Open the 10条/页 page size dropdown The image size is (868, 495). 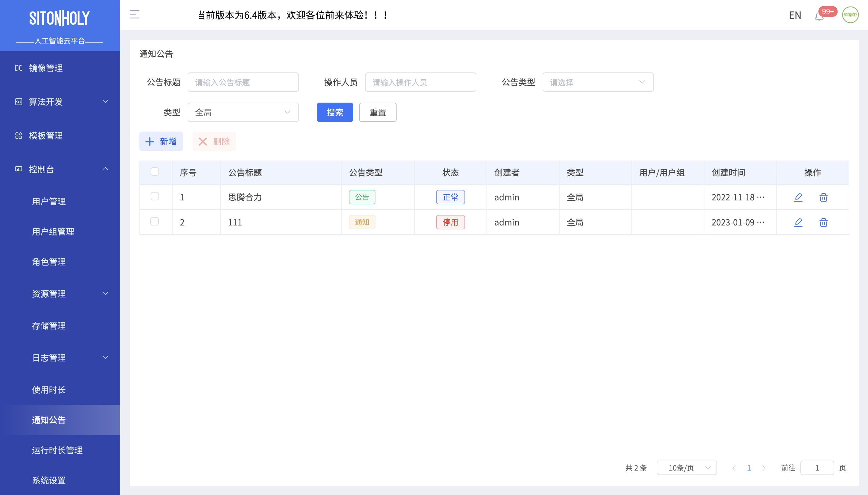tap(687, 468)
